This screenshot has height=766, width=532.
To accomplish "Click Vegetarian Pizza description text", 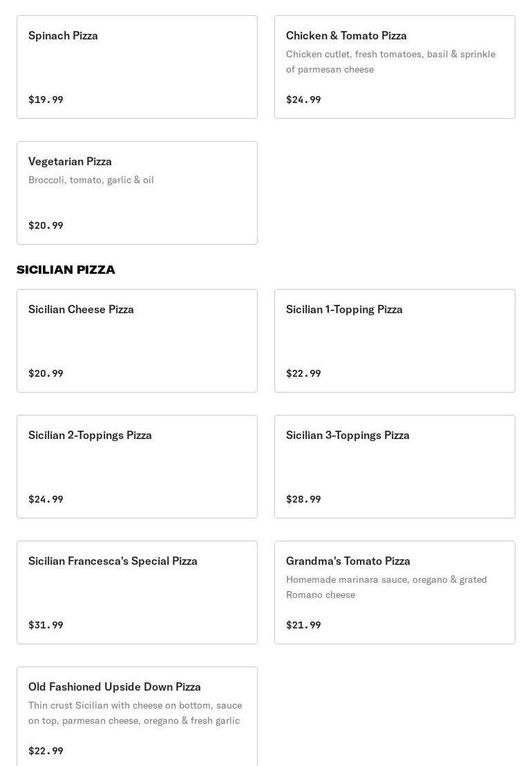I will point(91,180).
